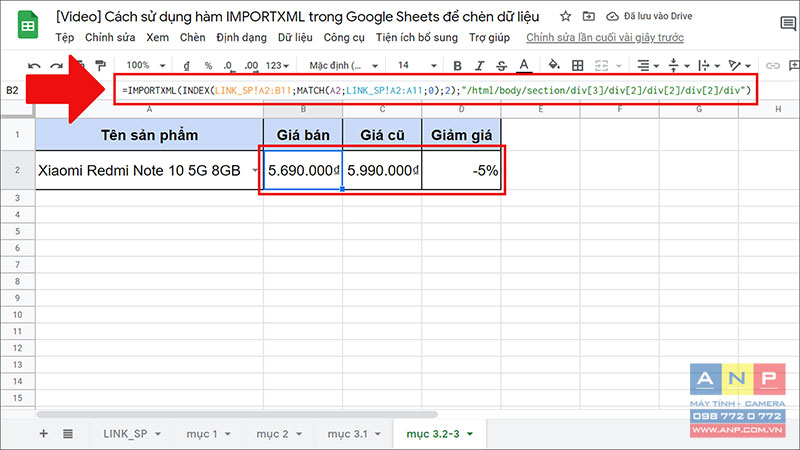Click the horizontal scrollbar

point(237,415)
